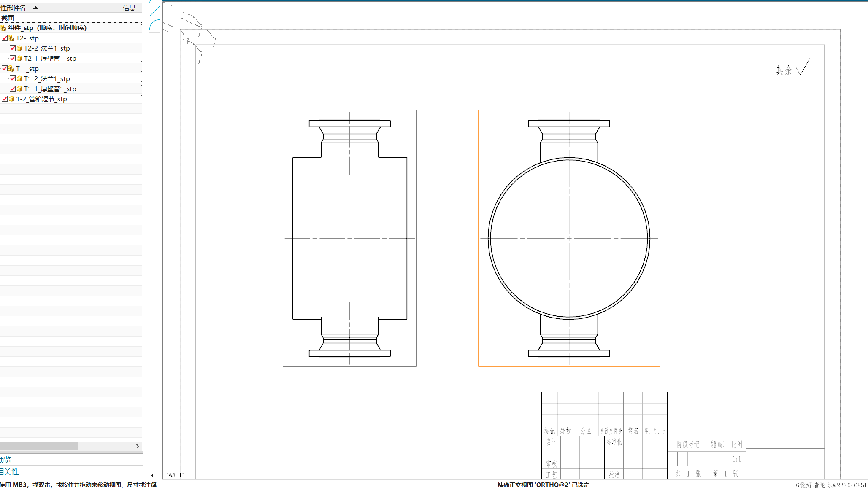Click the horizontal scrollbar right arrow
This screenshot has height=490, width=868.
(x=138, y=446)
